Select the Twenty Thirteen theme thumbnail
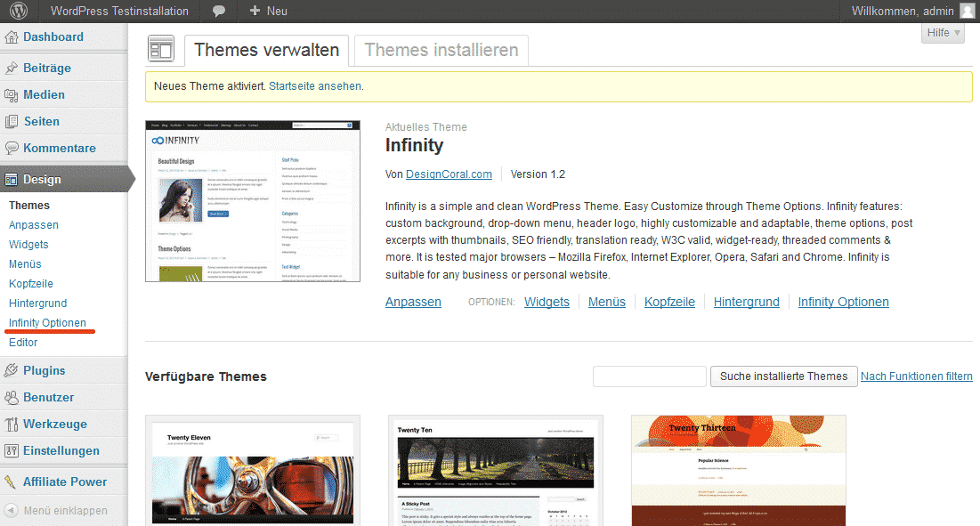 738,470
